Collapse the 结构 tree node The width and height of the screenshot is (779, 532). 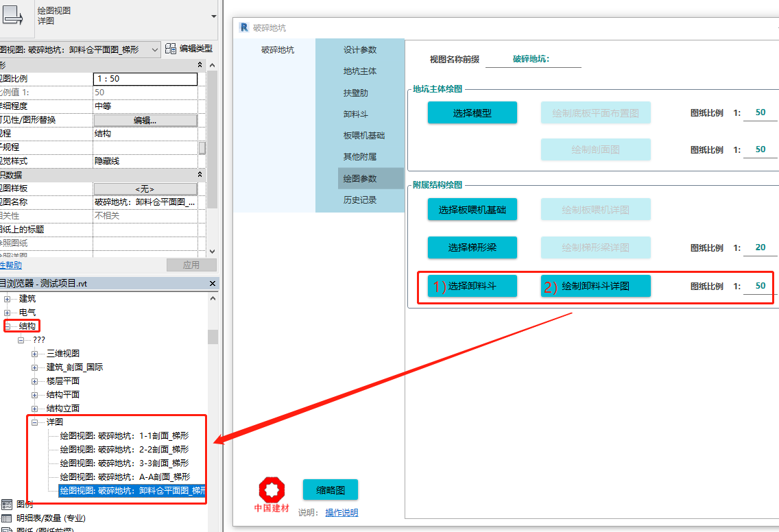[x=7, y=326]
